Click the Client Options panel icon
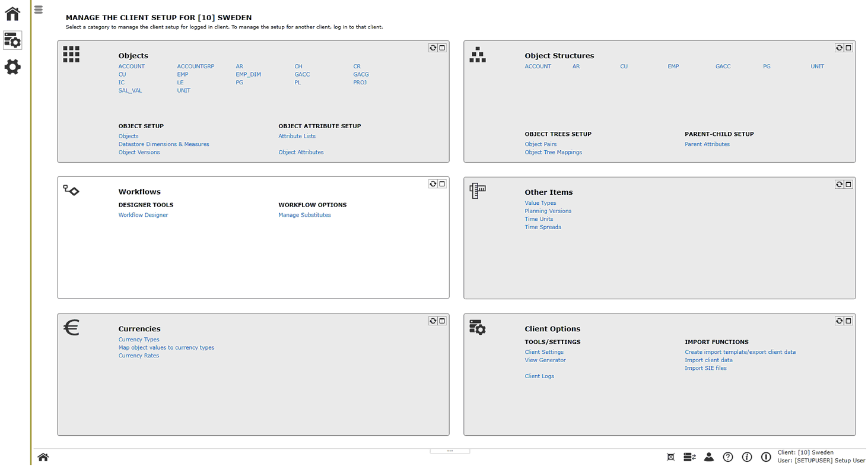Image resolution: width=868 pixels, height=469 pixels. click(478, 327)
